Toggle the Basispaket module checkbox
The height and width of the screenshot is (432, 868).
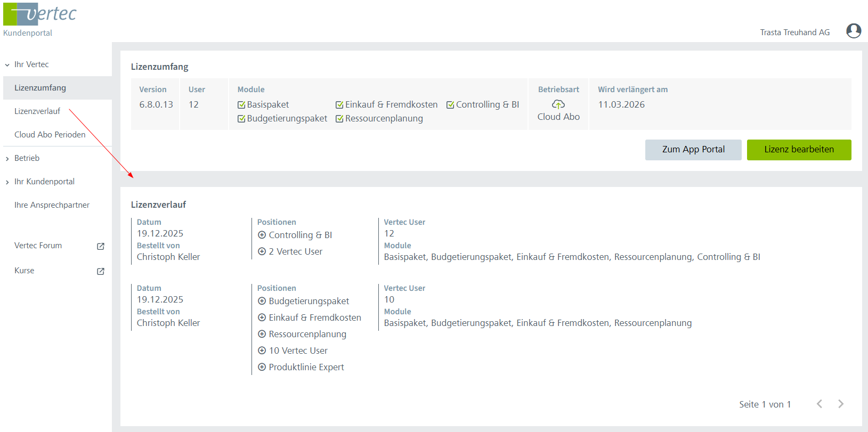point(241,105)
